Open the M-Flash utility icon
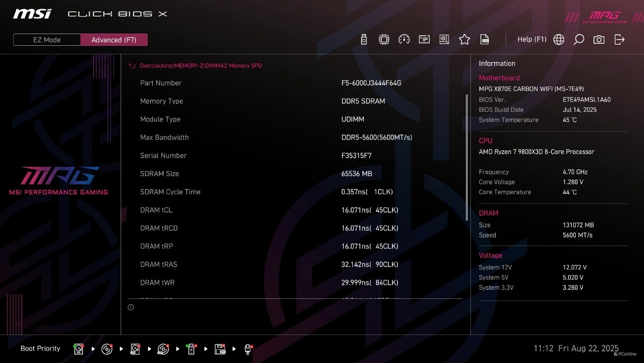This screenshot has height=363, width=644. tap(364, 39)
